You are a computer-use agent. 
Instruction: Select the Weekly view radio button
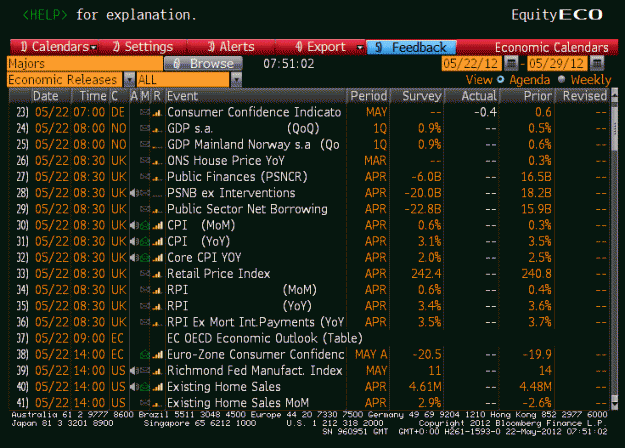pyautogui.click(x=562, y=79)
